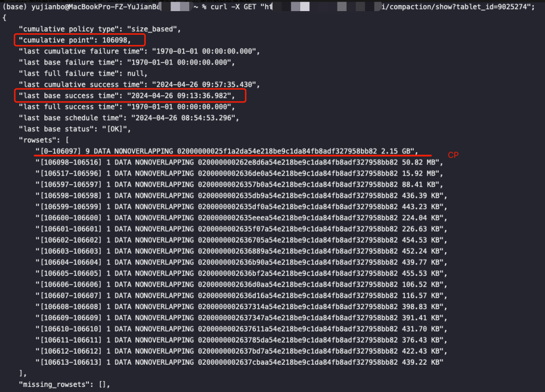This screenshot has height=392, width=545.
Task: Click rowset [106604-106604] 439.77 KB row
Action: (241, 263)
